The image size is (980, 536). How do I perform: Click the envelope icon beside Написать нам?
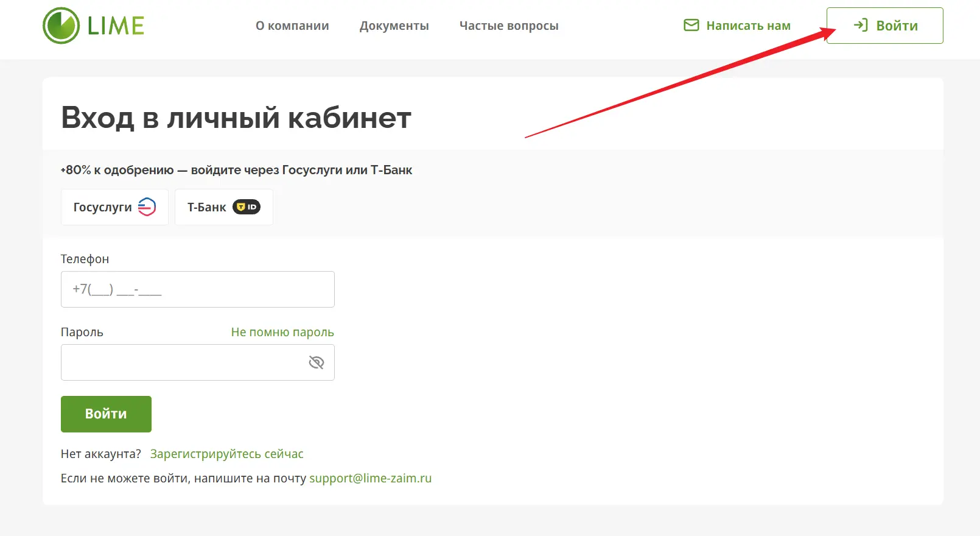pos(691,26)
